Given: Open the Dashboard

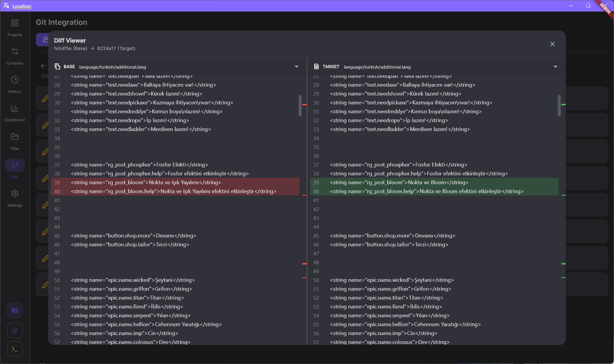Looking at the screenshot, I should pyautogui.click(x=14, y=113).
